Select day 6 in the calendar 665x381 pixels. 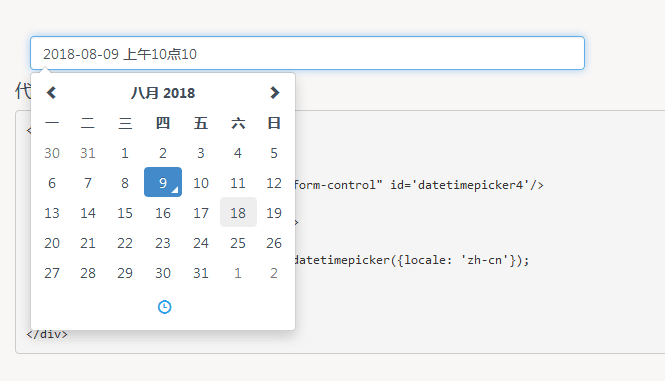[52, 183]
